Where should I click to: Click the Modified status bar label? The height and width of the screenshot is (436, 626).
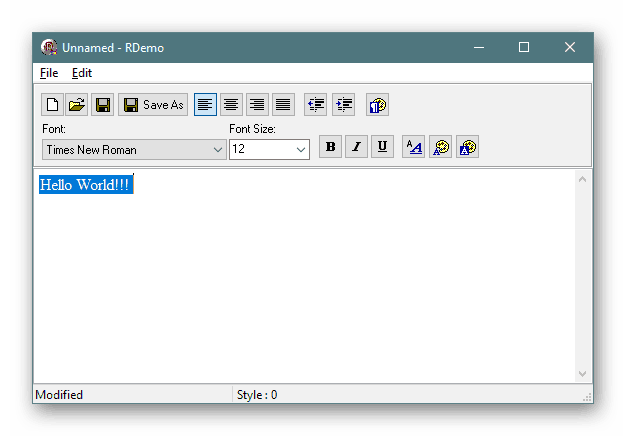tap(59, 394)
